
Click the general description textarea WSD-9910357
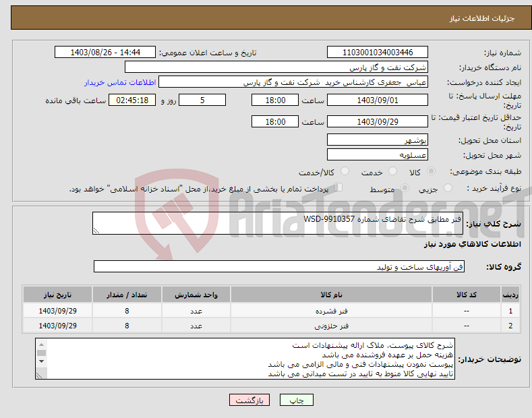278,223
